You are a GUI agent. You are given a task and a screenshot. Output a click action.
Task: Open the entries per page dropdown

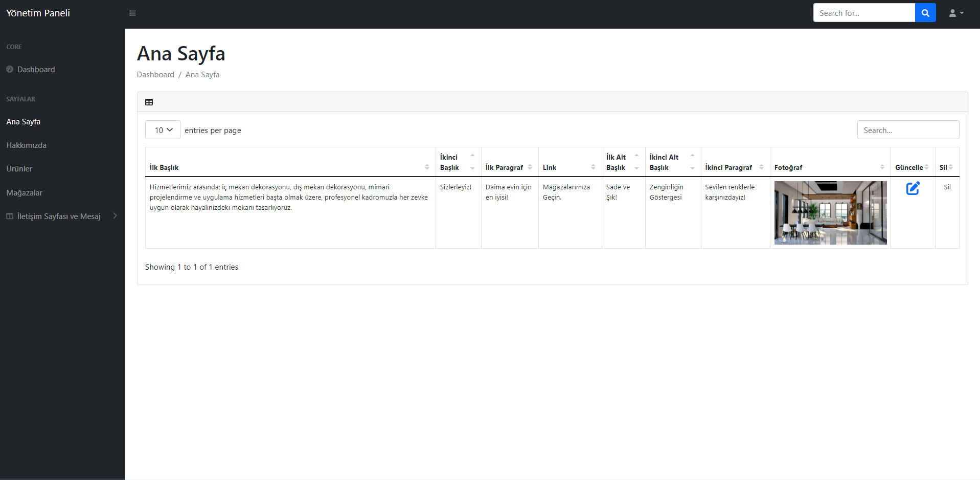163,129
